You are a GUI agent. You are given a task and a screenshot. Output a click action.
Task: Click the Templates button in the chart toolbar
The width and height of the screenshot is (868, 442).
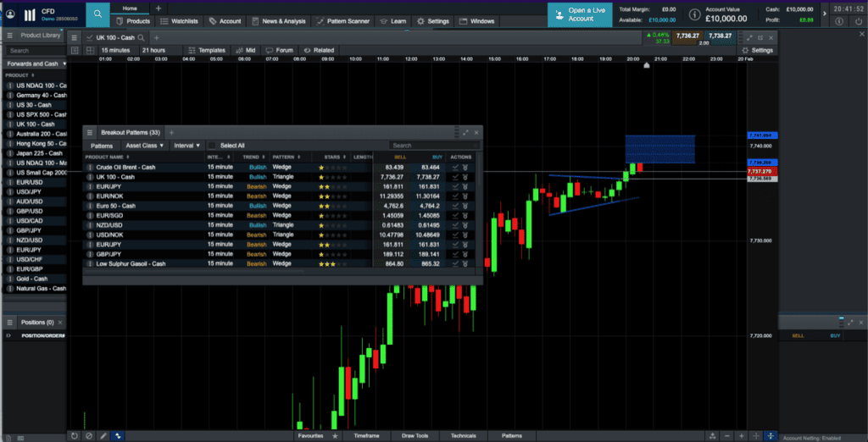(x=207, y=50)
